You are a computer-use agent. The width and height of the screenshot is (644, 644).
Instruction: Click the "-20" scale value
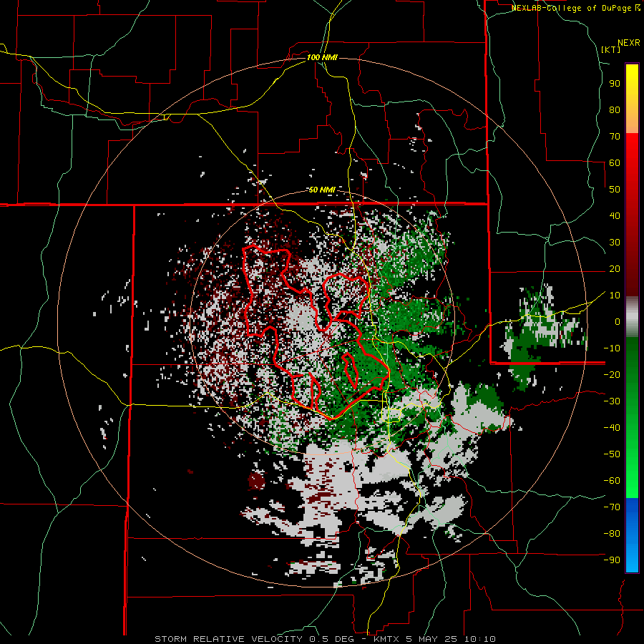(612, 374)
